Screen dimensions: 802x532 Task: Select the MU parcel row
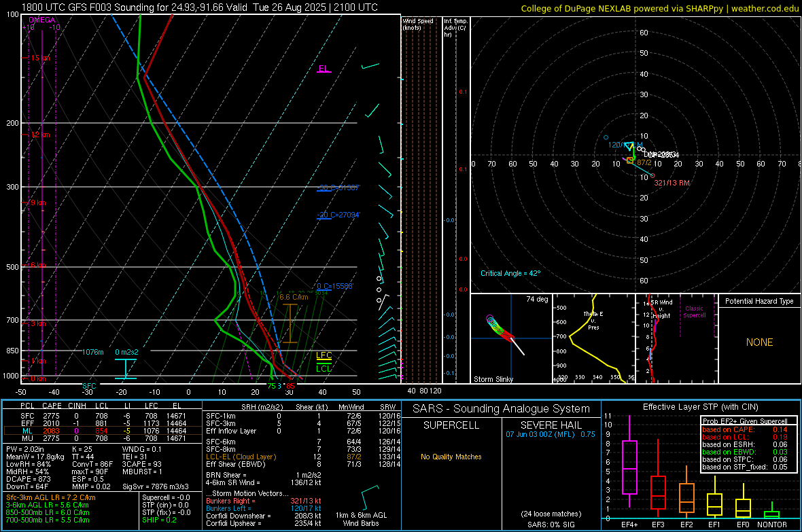(x=103, y=438)
